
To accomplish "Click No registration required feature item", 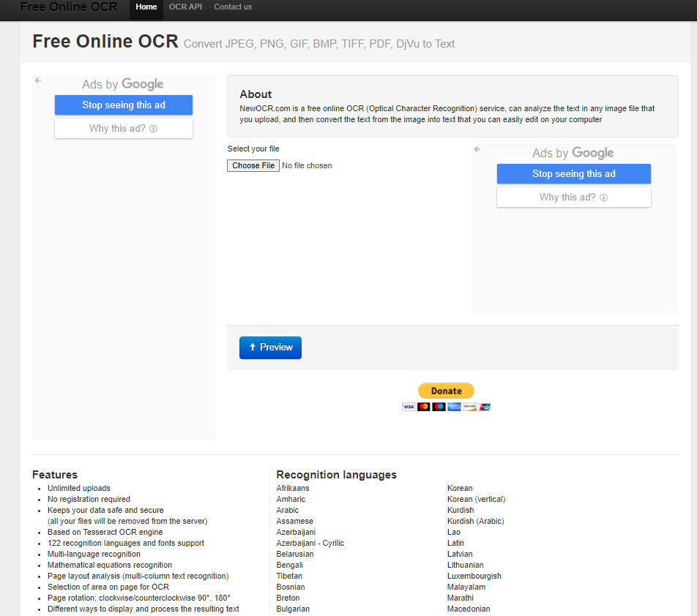I will [x=89, y=499].
